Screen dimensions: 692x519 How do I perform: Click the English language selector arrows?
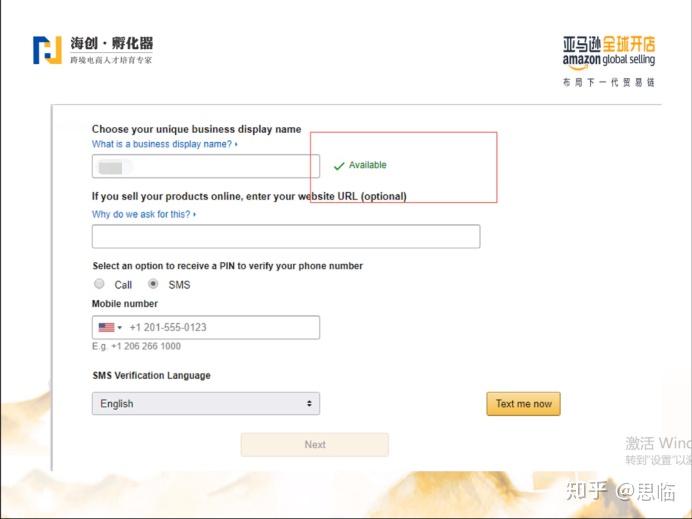[309, 403]
